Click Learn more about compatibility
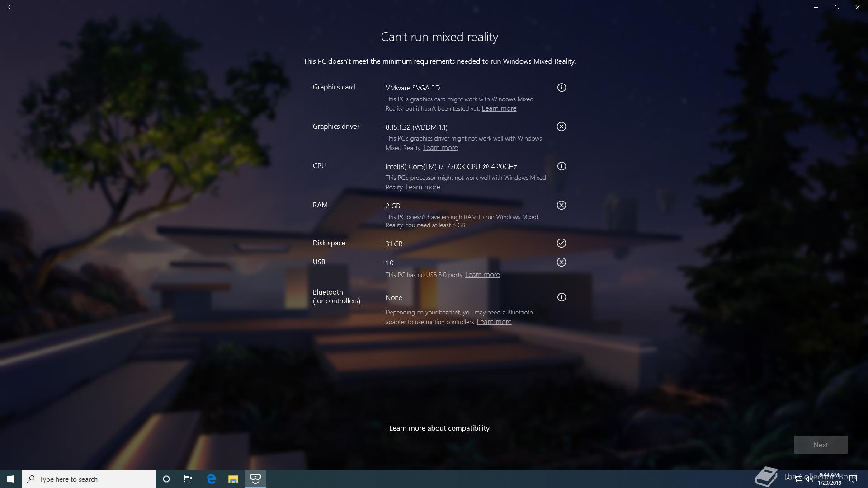Screen dimensions: 868x488 pos(439,428)
